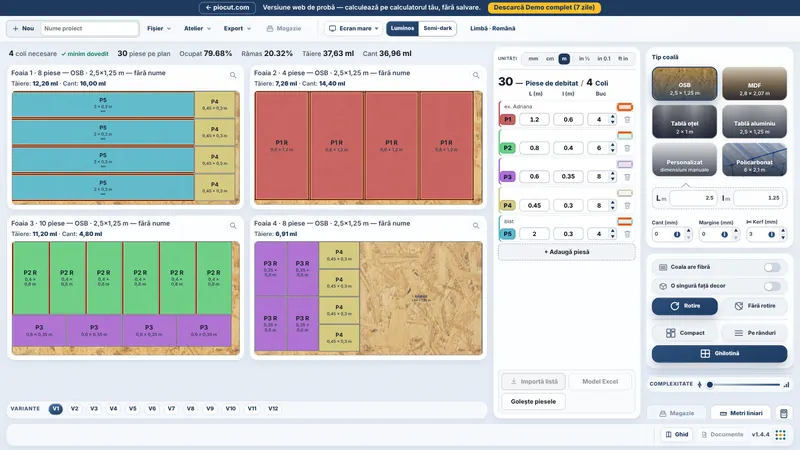Screen dimensions: 800x450
Task: Delete piece P4 with trash icon
Action: [x=627, y=205]
